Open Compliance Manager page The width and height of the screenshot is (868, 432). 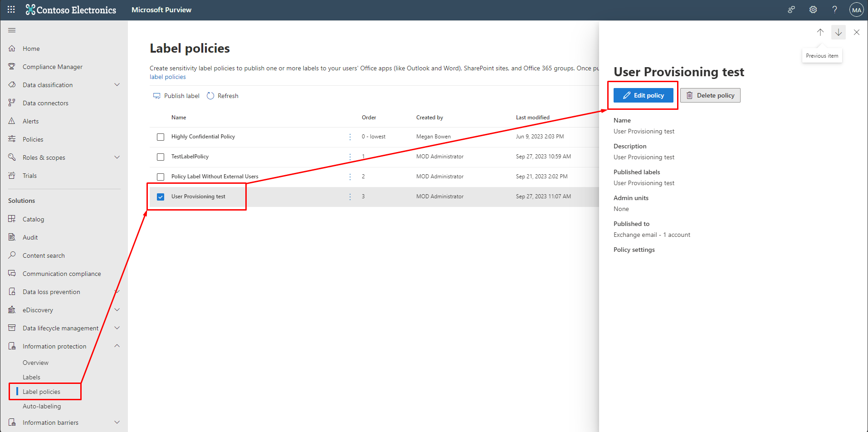coord(53,67)
